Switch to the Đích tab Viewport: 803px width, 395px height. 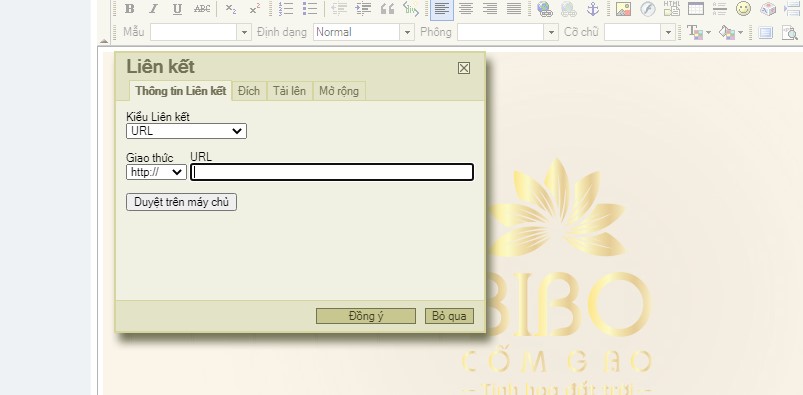[249, 91]
